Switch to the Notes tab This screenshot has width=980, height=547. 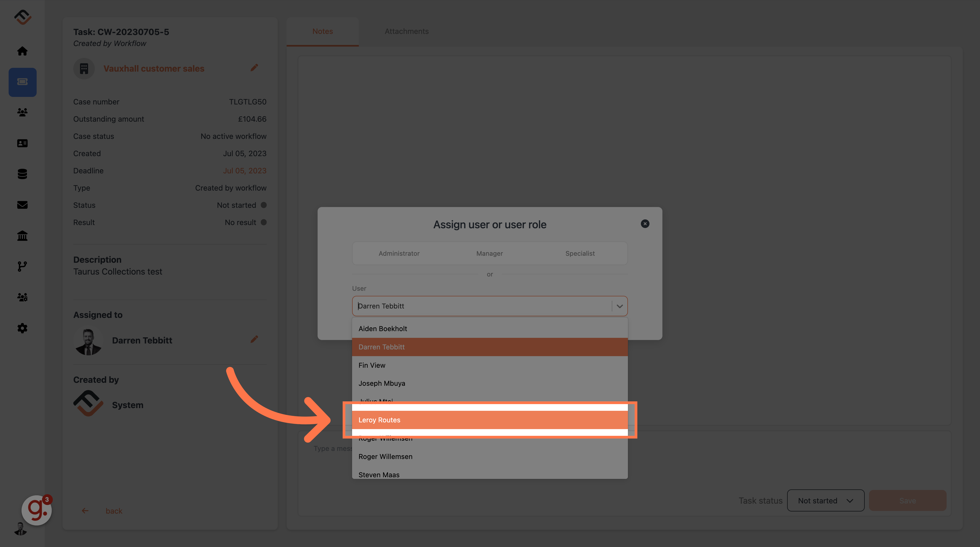(x=323, y=31)
